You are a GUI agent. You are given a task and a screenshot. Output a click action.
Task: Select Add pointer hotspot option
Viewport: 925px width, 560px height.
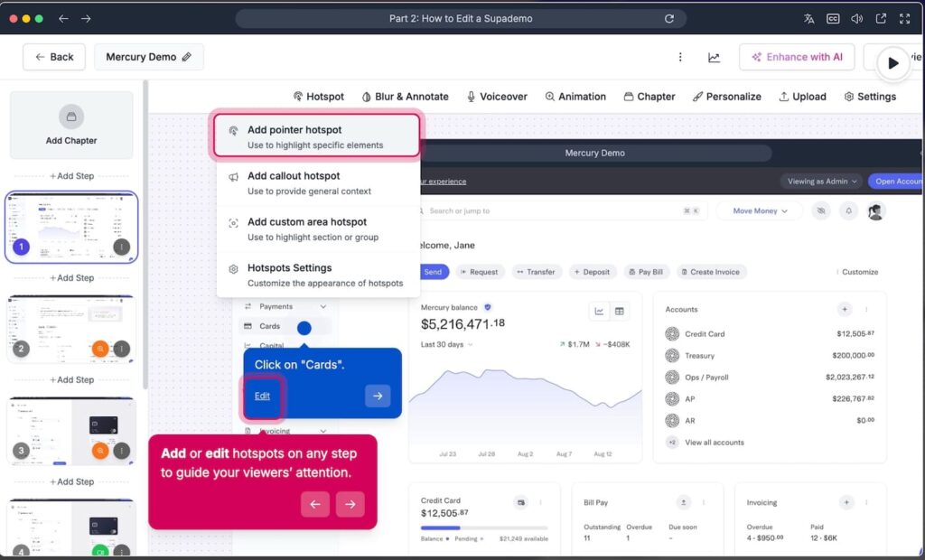[317, 136]
